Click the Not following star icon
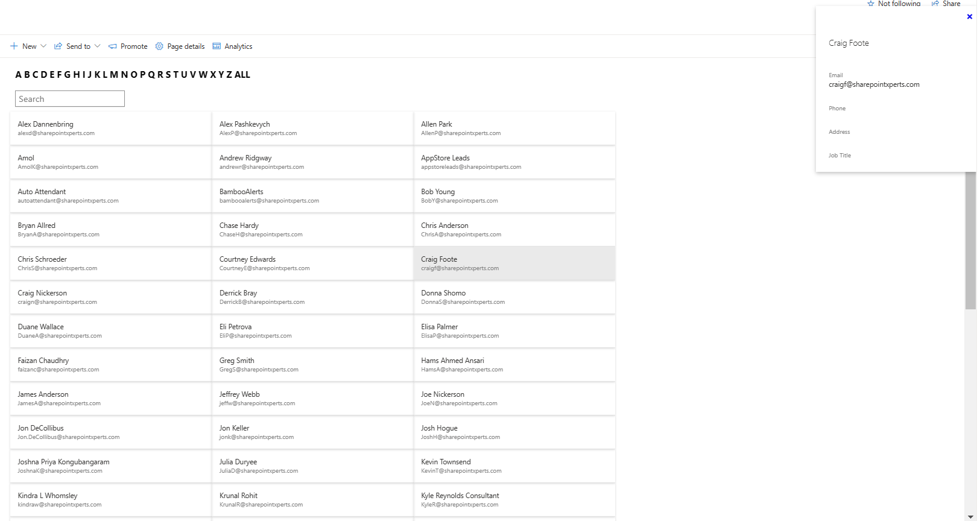The image size is (980, 521). tap(871, 4)
